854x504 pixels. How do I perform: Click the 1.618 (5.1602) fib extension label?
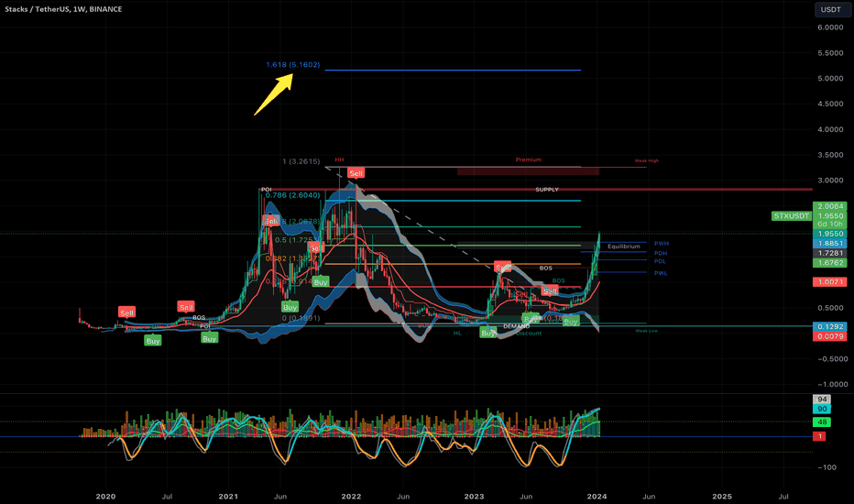pos(293,64)
